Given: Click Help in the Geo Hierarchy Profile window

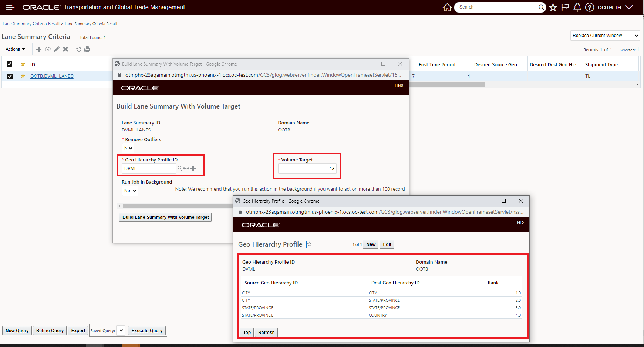Looking at the screenshot, I should 519,222.
